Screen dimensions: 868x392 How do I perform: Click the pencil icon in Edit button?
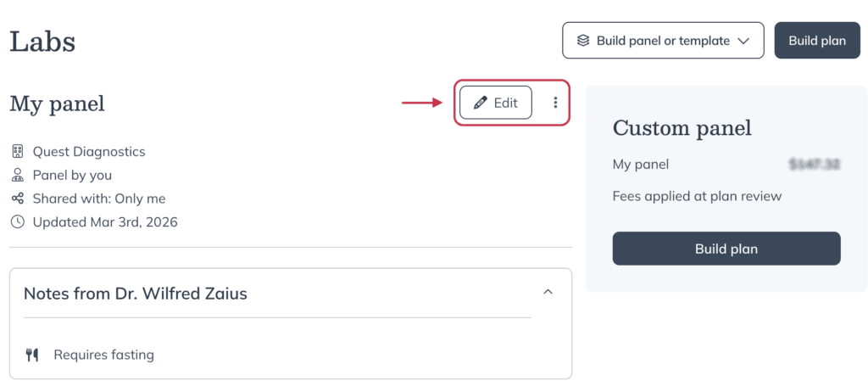[481, 103]
